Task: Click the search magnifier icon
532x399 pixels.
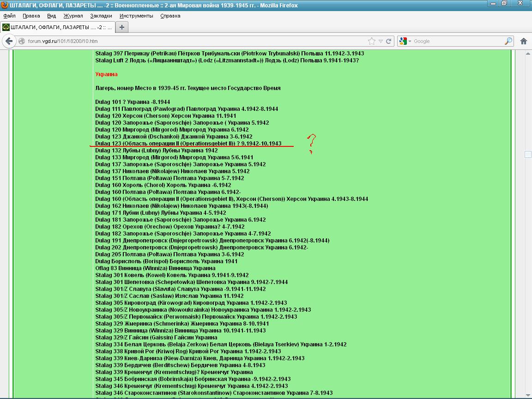Action: [x=508, y=41]
